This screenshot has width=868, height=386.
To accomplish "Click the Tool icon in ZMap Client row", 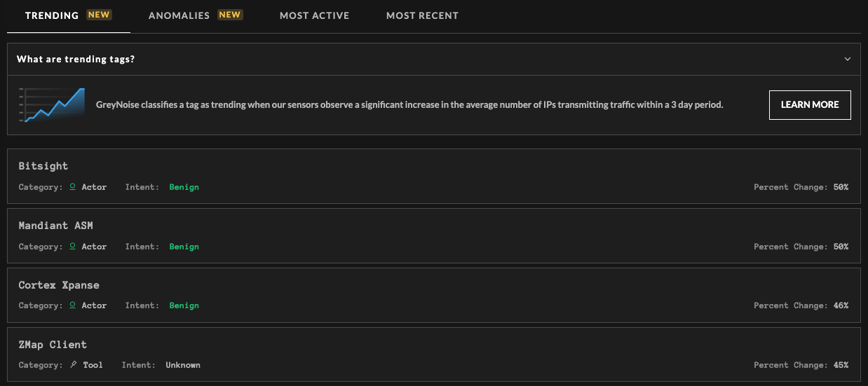I will coord(74,365).
